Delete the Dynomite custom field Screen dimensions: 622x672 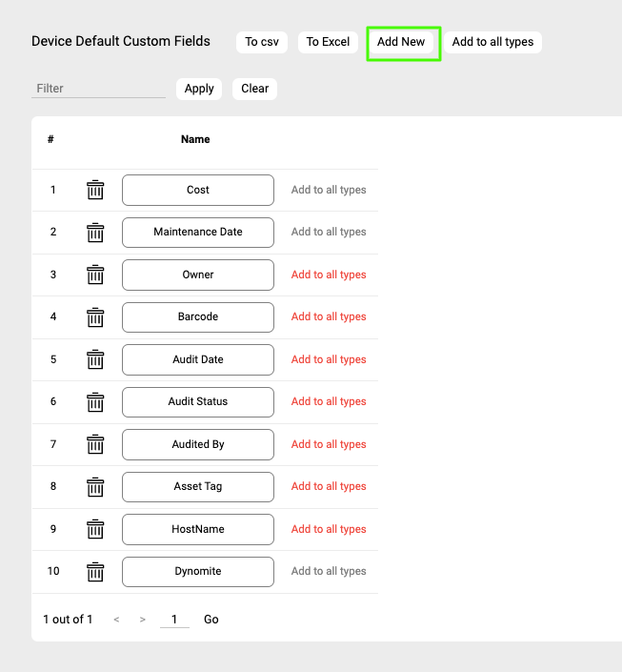(x=95, y=572)
